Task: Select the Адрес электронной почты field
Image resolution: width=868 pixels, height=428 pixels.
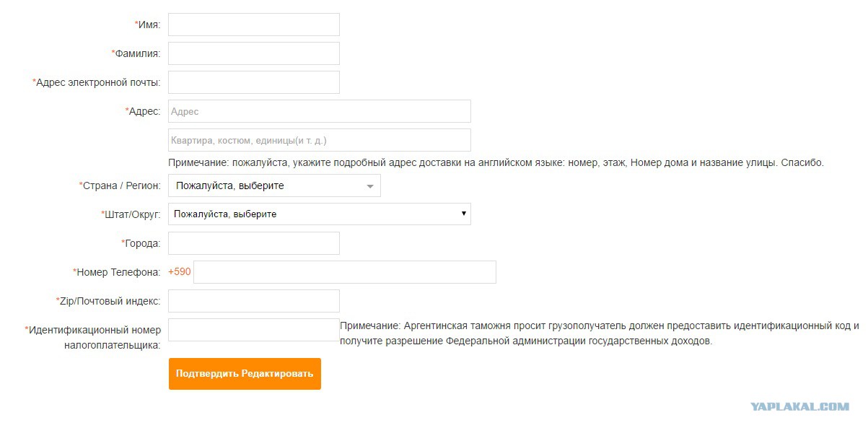Action: pyautogui.click(x=253, y=82)
